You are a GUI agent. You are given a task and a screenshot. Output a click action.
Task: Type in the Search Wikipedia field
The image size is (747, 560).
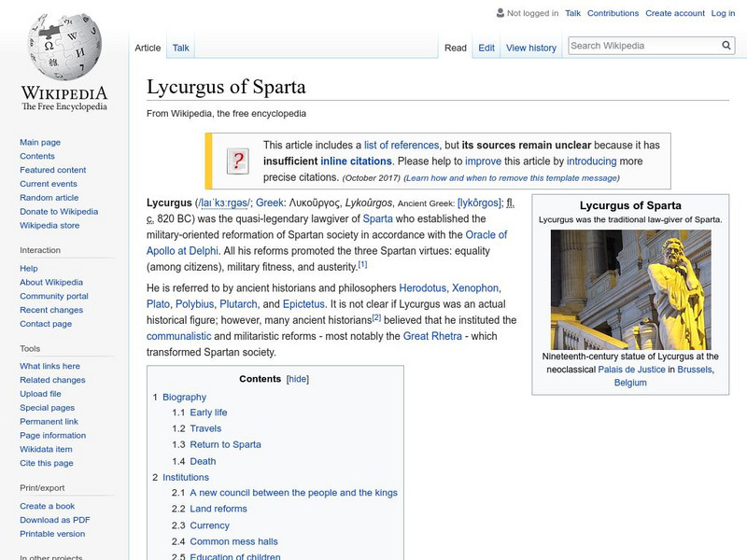[642, 46]
